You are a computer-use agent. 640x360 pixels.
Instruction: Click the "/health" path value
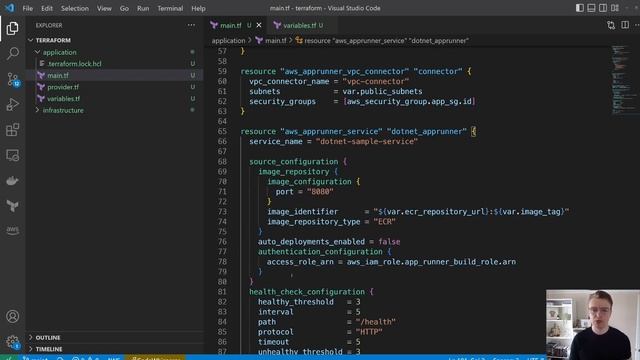click(x=375, y=322)
